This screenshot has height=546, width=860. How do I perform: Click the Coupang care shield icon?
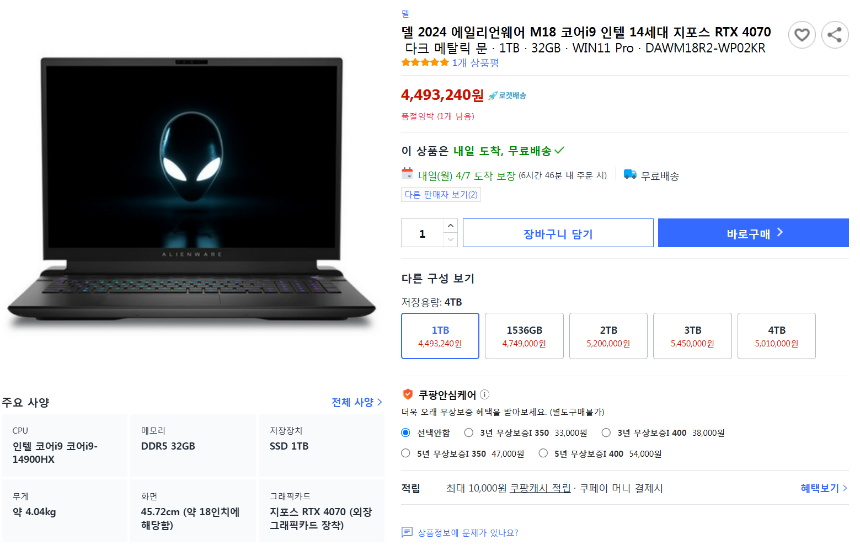408,395
